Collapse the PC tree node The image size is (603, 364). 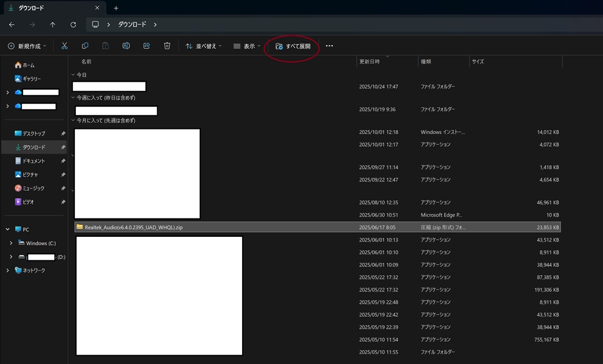tap(8, 229)
